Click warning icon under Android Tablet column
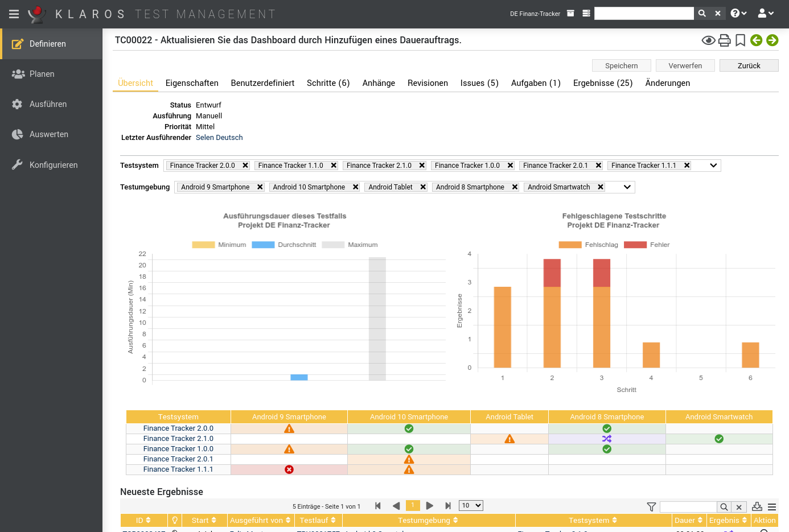 [509, 439]
